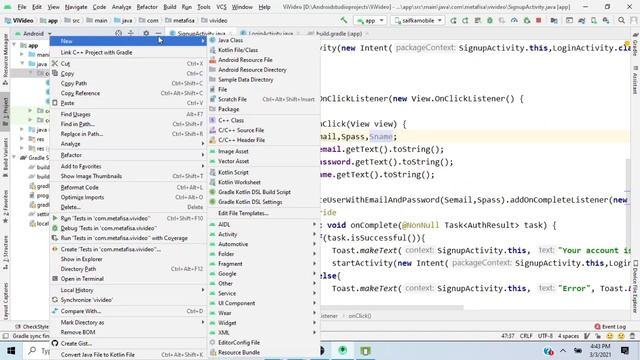Expand the Folder submenu
Image resolution: width=640 pixels, height=360 pixels.
263,254
